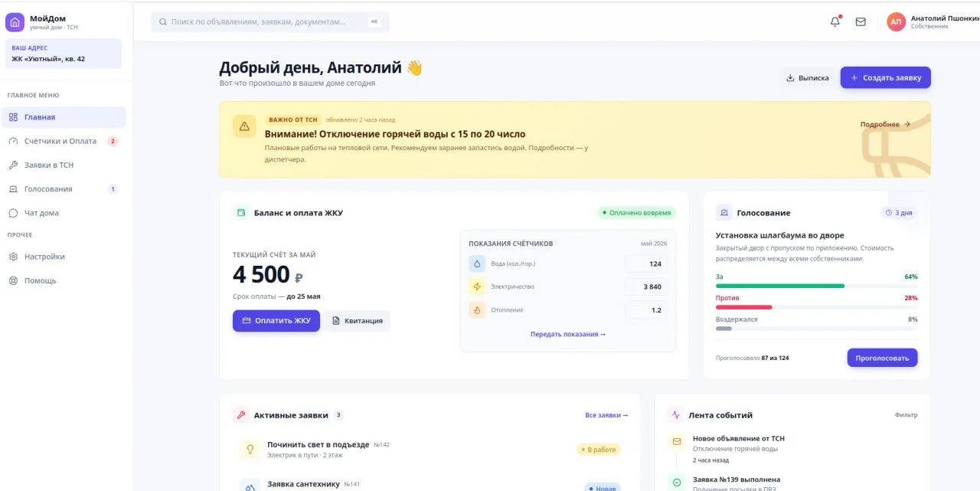
Task: Download statement via Выписка button
Action: tap(807, 77)
